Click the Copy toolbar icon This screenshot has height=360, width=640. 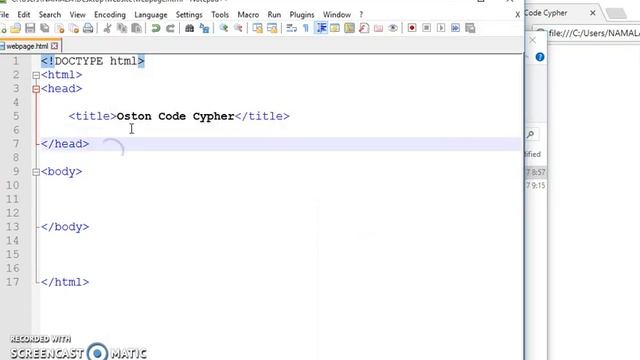point(122,28)
